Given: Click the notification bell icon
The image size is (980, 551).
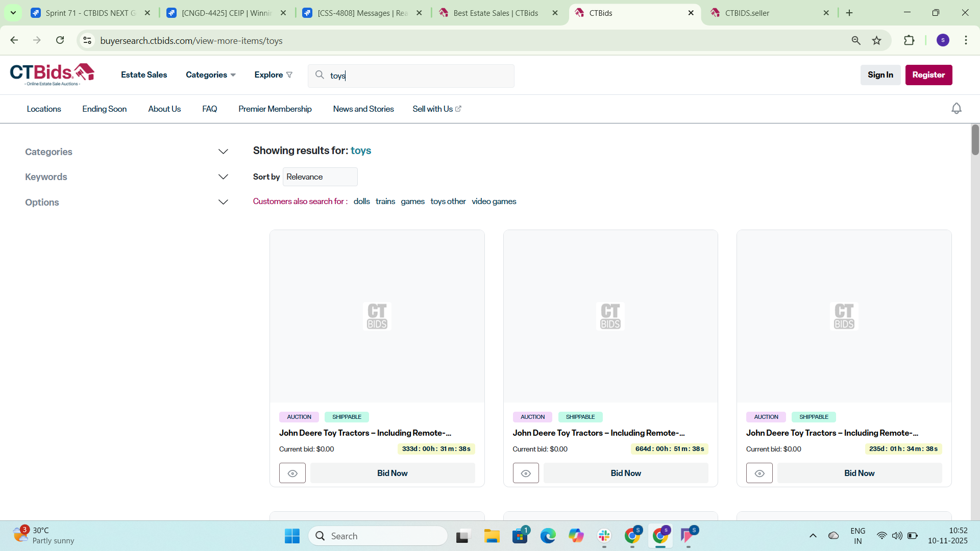Looking at the screenshot, I should click(x=957, y=109).
